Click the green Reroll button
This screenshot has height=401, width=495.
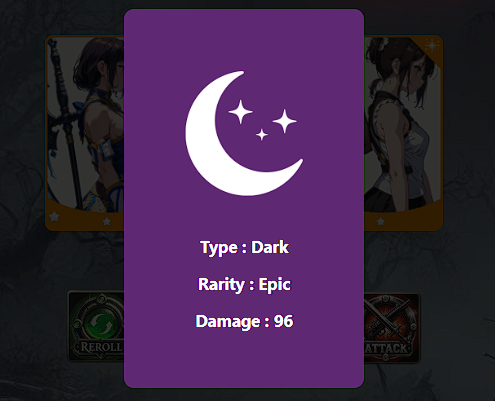[x=96, y=326]
